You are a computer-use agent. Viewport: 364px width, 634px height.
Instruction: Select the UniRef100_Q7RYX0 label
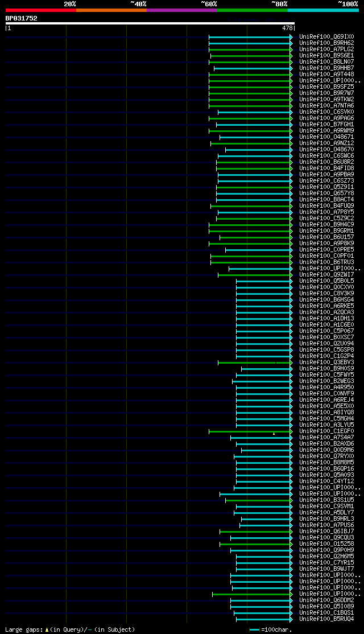327,456
